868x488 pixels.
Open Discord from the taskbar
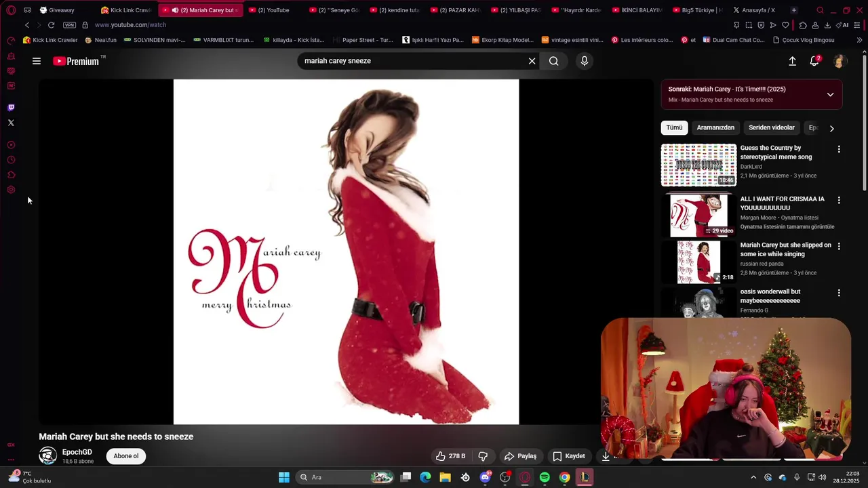(485, 477)
